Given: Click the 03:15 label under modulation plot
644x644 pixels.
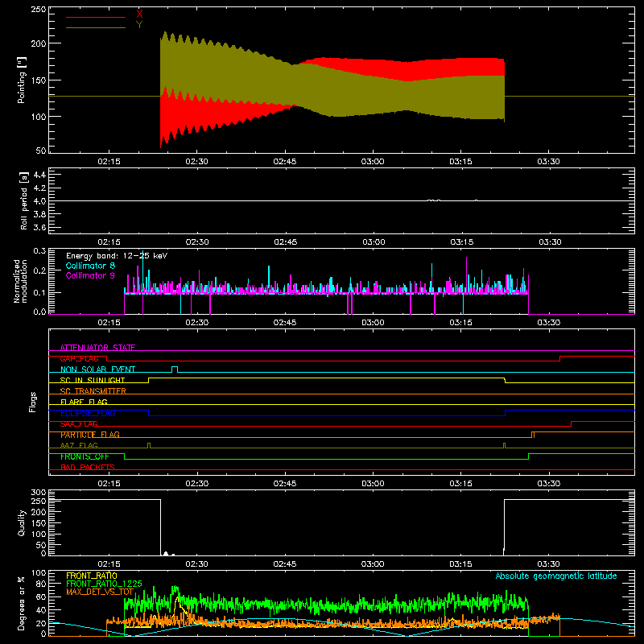Looking at the screenshot, I should (460, 323).
